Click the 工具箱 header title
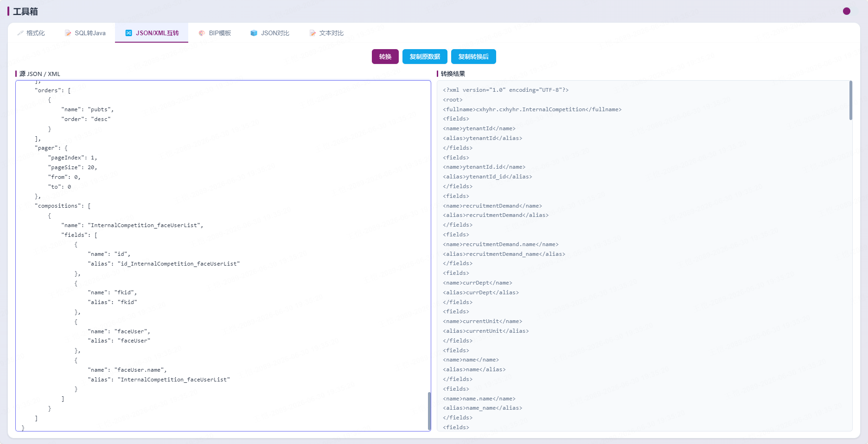Viewport: 868px width, 444px height. point(26,11)
